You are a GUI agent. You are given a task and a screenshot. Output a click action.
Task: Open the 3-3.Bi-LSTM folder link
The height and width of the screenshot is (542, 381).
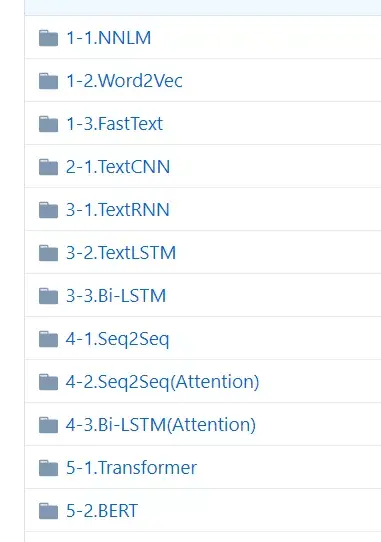[x=116, y=296]
